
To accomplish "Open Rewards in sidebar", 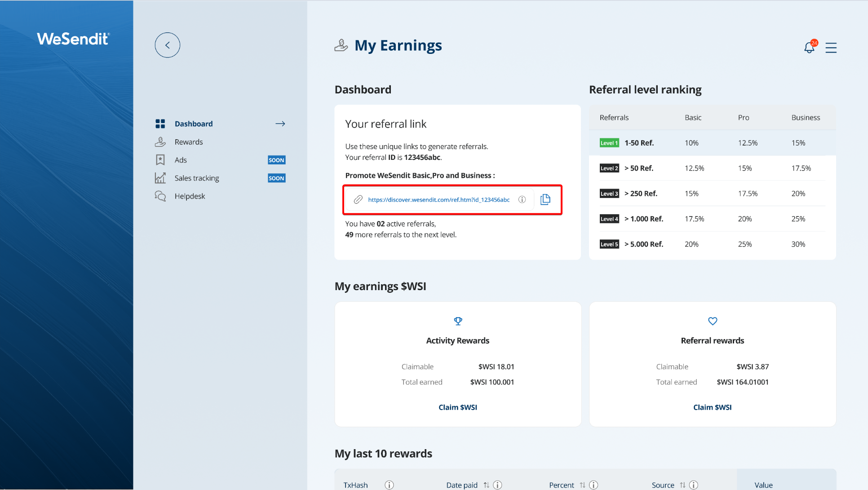I will (x=189, y=142).
